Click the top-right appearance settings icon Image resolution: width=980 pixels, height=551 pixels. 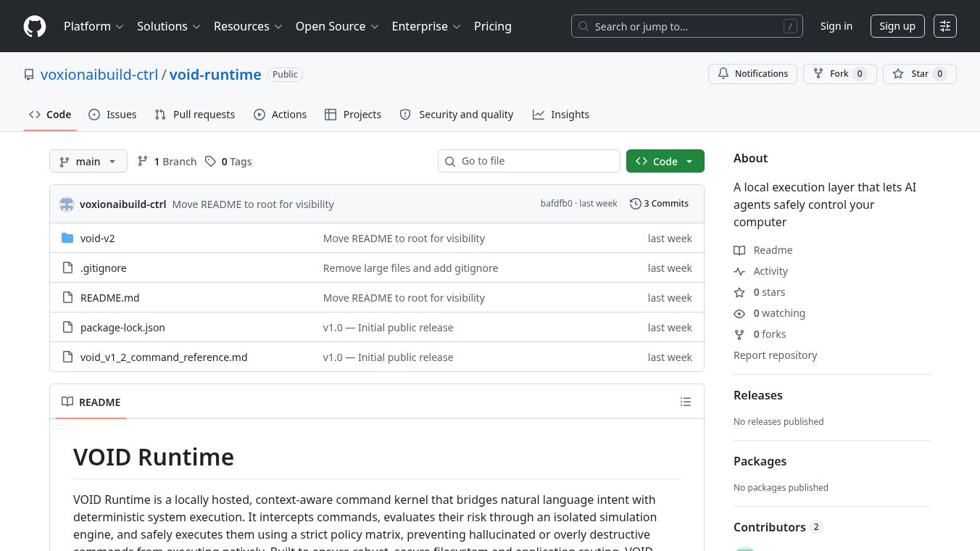944,26
